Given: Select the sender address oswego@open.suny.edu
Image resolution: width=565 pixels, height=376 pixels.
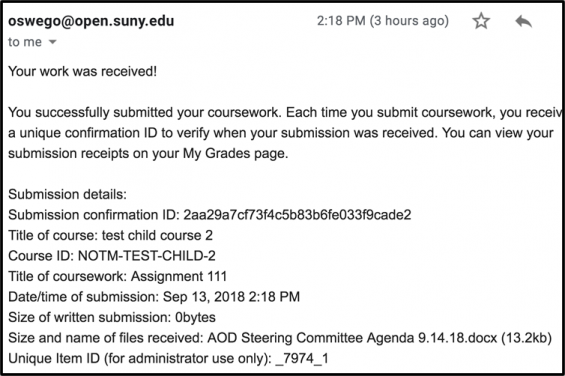Looking at the screenshot, I should coord(91,21).
